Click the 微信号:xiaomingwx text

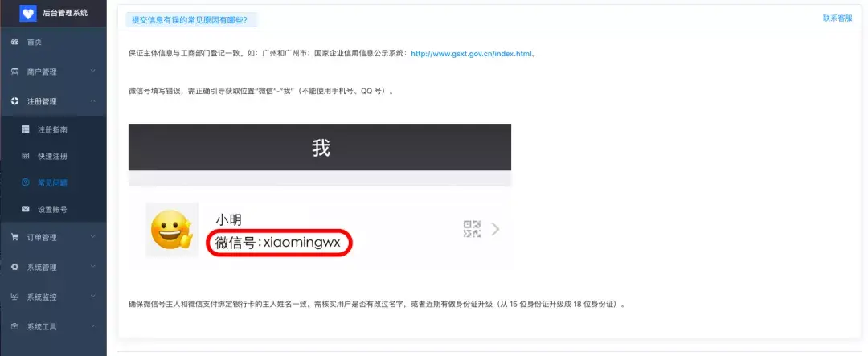click(276, 243)
